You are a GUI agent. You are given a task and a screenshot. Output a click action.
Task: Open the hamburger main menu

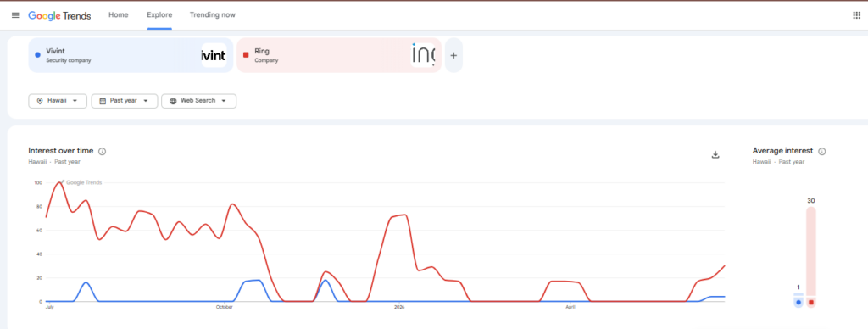point(15,15)
